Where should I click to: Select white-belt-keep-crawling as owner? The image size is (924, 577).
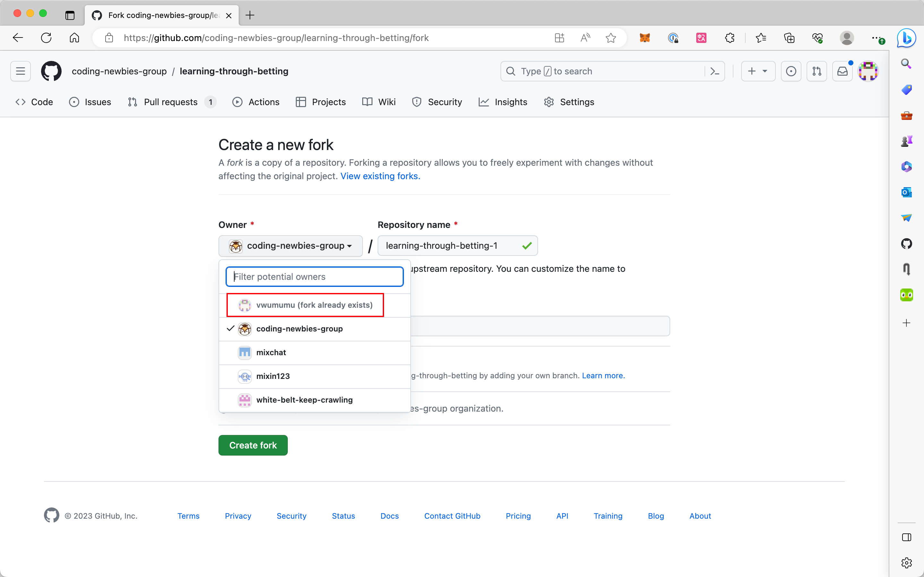(x=304, y=399)
